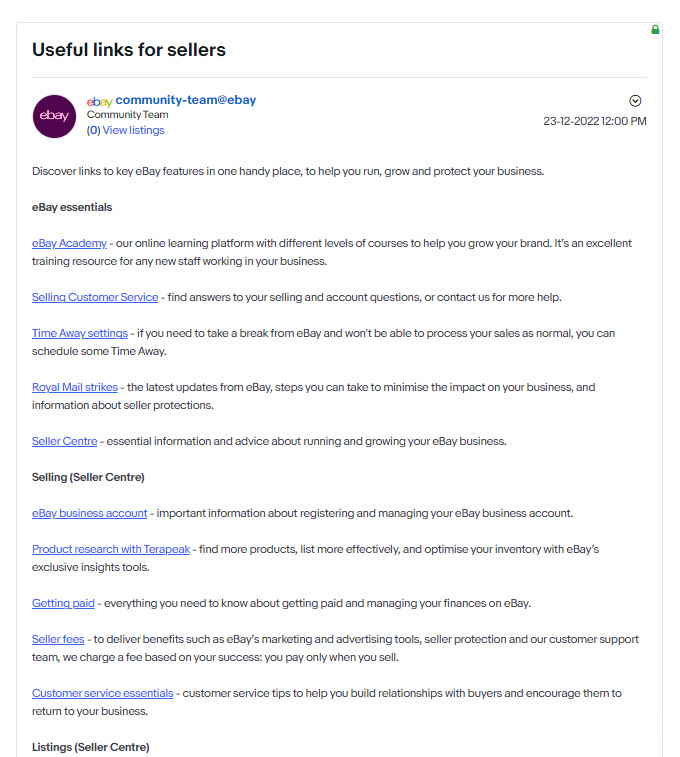Click the post date 23-12-2022 timestamp

point(594,121)
